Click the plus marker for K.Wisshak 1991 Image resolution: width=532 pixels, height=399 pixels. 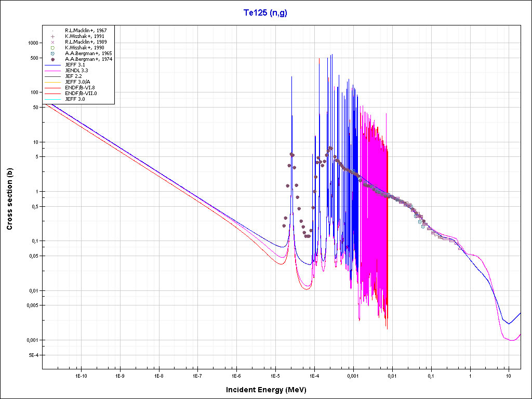coord(52,36)
